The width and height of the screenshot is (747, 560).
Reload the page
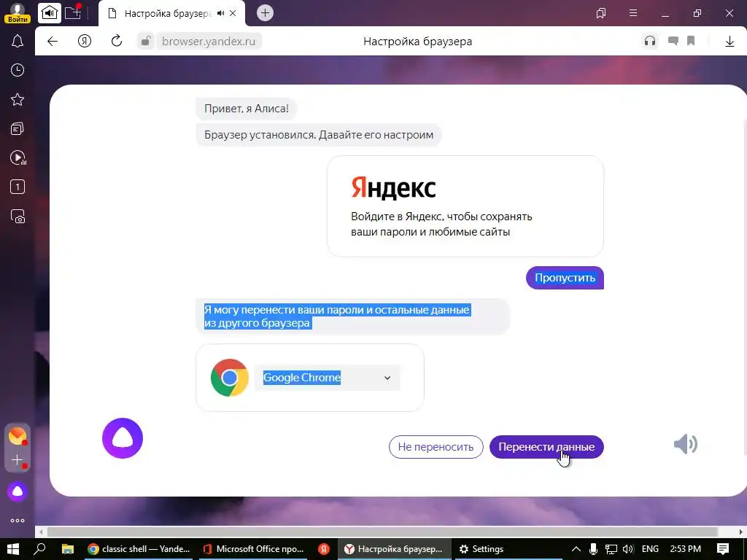[x=117, y=42]
